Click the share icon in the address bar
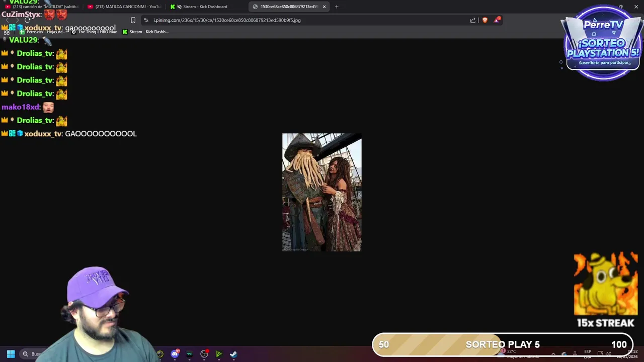Screen dimensions: 644x362 click(473, 20)
